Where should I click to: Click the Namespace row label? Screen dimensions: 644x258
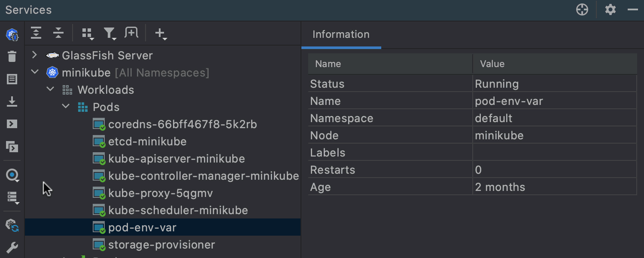pos(342,118)
